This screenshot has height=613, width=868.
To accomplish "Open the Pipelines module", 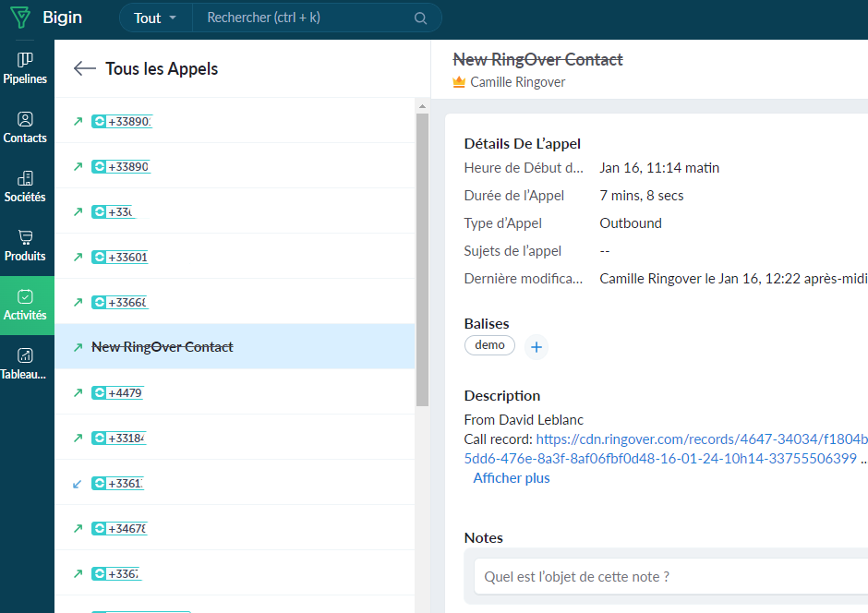I will [25, 68].
